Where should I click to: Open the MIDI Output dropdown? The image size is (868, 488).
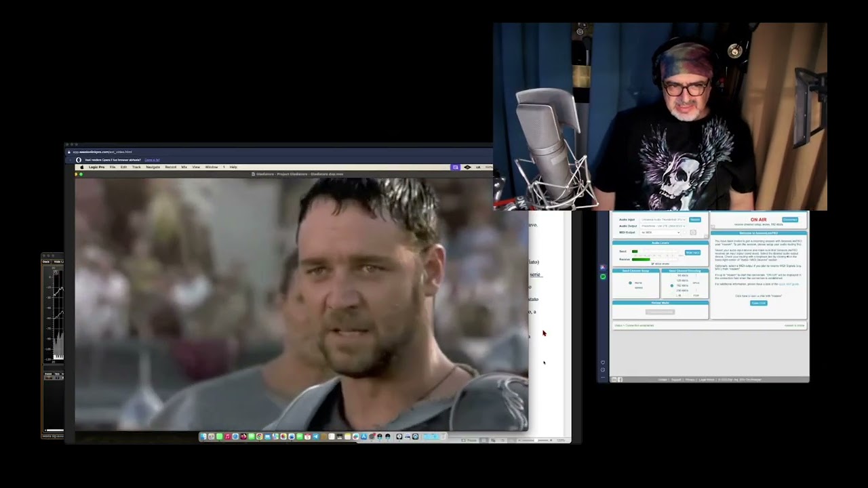point(660,232)
